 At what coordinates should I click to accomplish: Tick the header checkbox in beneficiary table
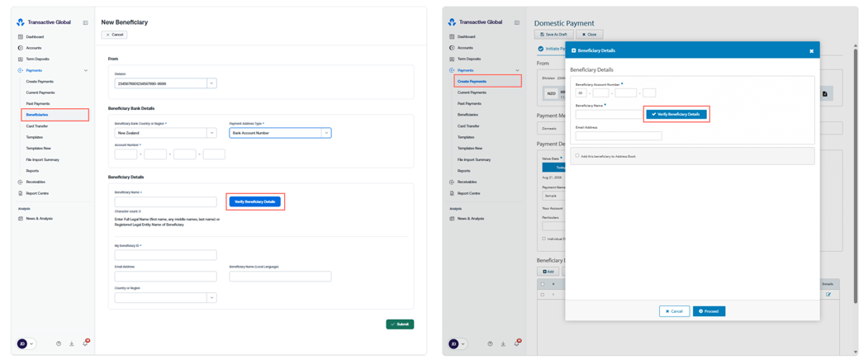[543, 284]
